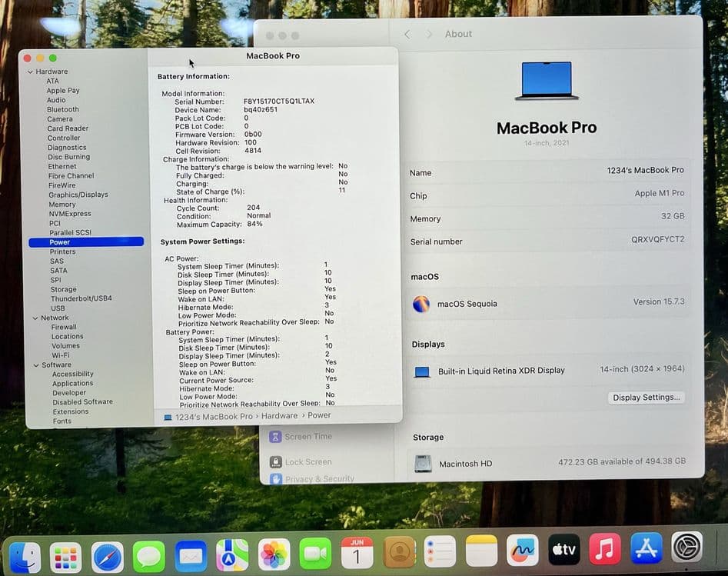Click Maximum Capacity value 84%
This screenshot has height=576, width=728.
[255, 224]
